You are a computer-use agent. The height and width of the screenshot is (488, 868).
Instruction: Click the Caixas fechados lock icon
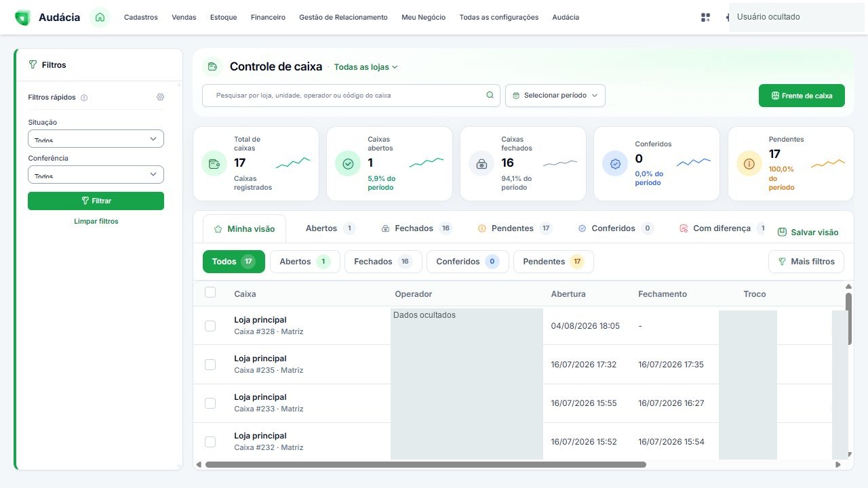coord(481,163)
